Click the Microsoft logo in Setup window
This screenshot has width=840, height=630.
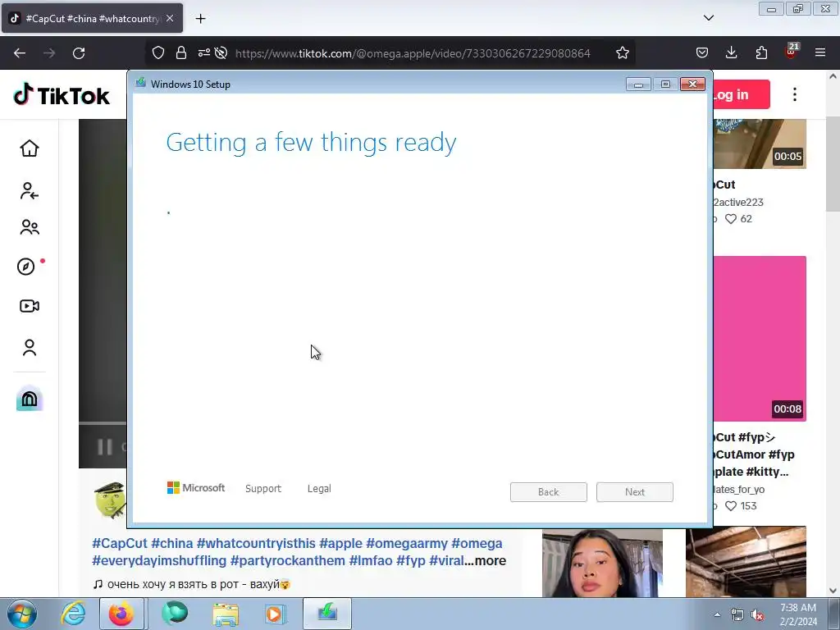195,488
